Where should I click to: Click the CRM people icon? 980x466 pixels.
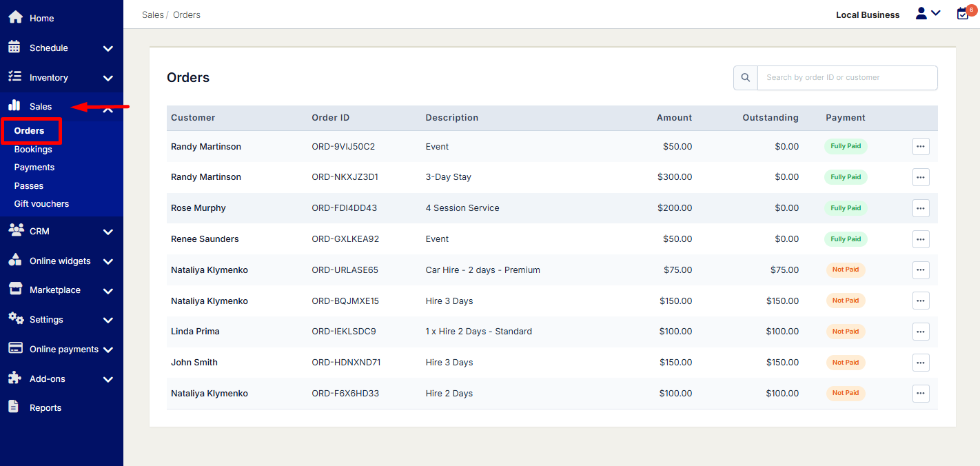tap(15, 230)
